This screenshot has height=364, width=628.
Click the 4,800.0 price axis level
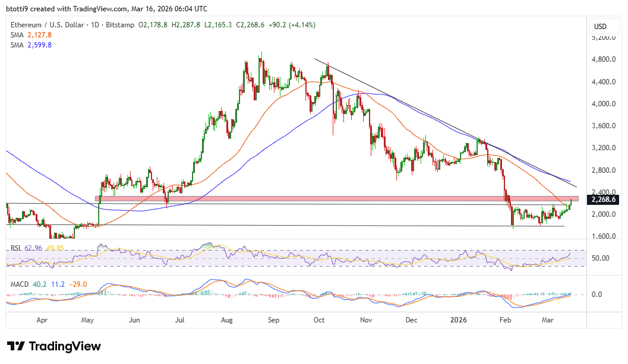[602, 59]
